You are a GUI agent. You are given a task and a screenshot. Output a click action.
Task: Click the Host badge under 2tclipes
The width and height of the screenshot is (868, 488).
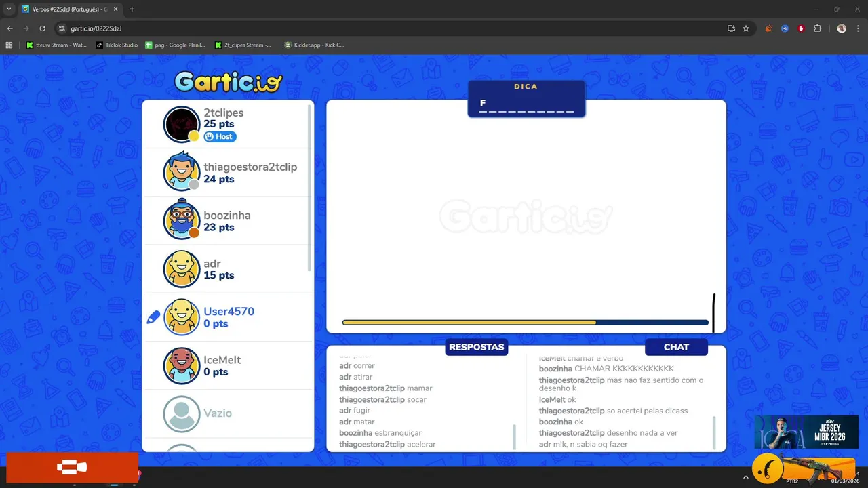[220, 136]
